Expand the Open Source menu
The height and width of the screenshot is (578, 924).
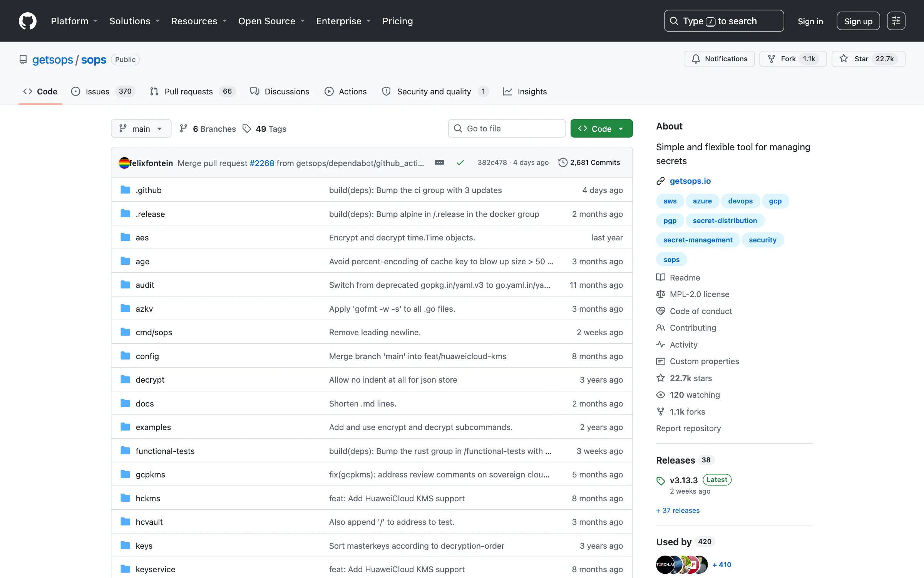[271, 21]
